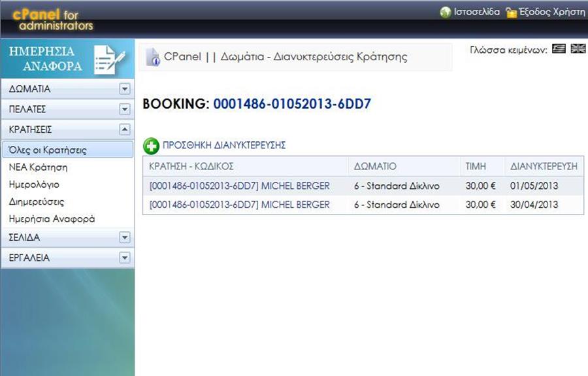Click the cPanel for administrators logo
Viewport: 588px width, 376px height.
click(x=52, y=20)
